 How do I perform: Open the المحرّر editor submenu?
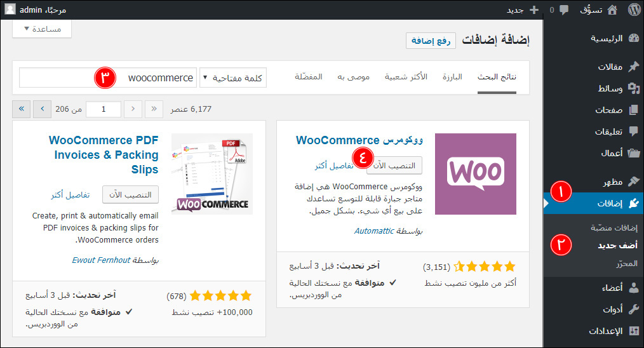coord(627,264)
